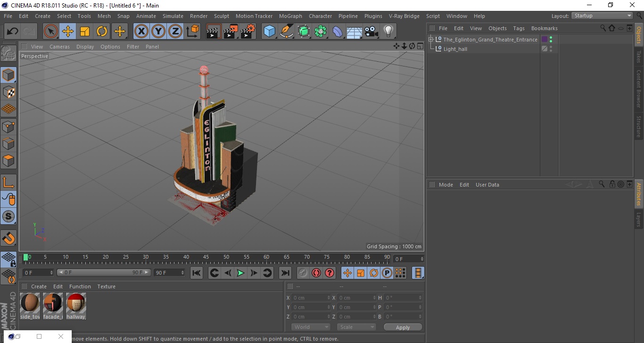
Task: Select the Scale tool
Action: 85,32
